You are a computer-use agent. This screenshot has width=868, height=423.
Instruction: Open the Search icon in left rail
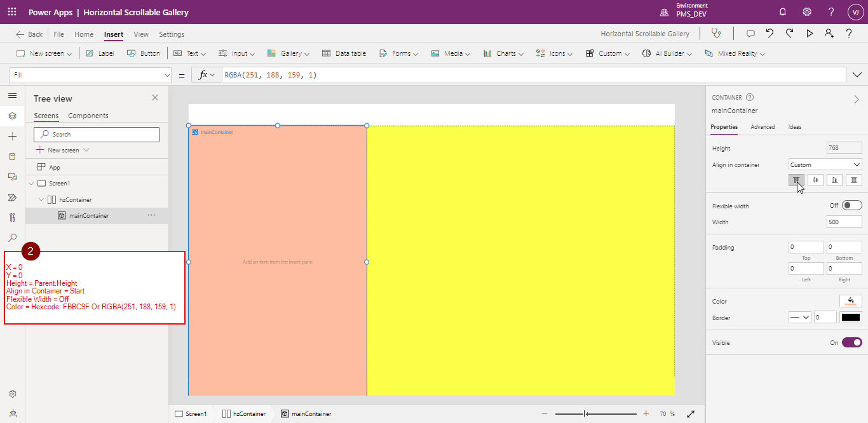tap(12, 238)
